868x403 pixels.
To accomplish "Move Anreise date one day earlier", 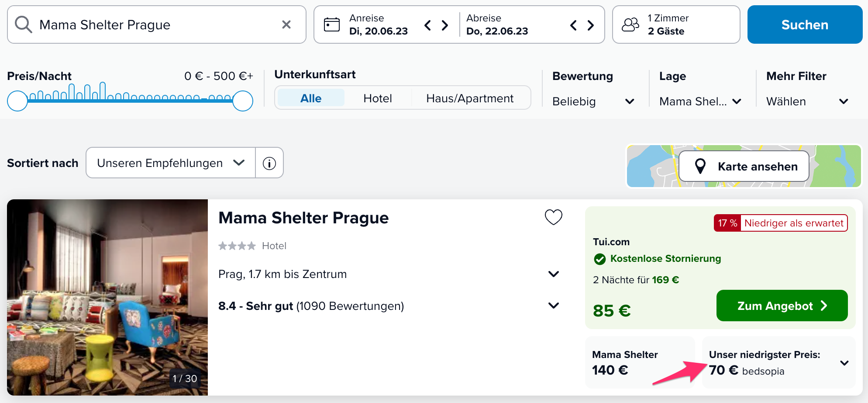I will (x=428, y=25).
